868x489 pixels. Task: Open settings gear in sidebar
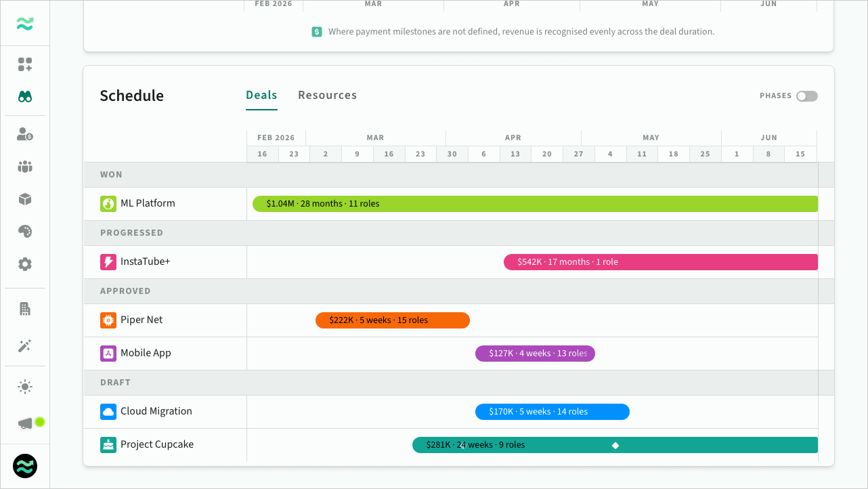[25, 264]
